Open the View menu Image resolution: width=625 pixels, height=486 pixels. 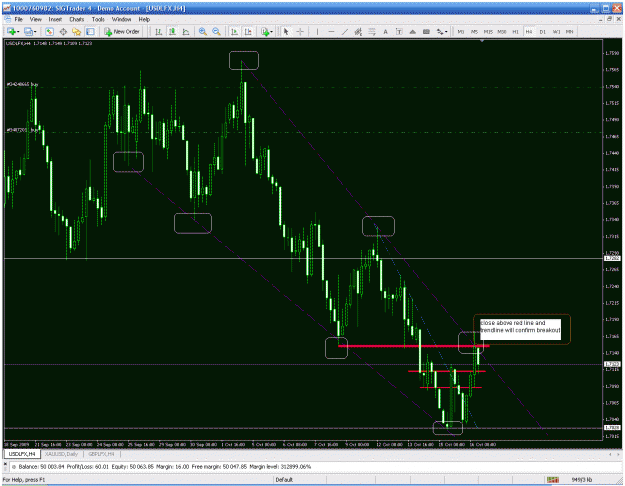tap(35, 19)
